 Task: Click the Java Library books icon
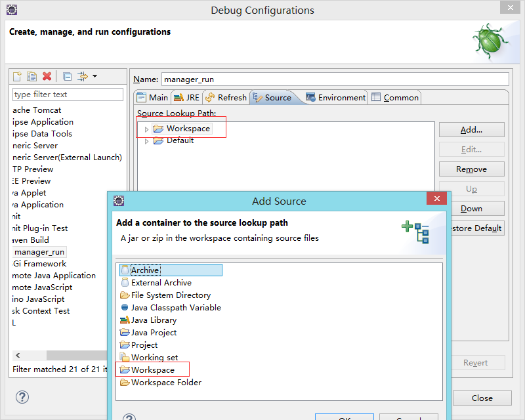pyautogui.click(x=125, y=320)
